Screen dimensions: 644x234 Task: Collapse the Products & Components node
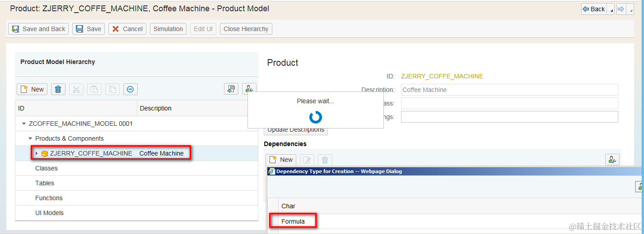coord(30,138)
